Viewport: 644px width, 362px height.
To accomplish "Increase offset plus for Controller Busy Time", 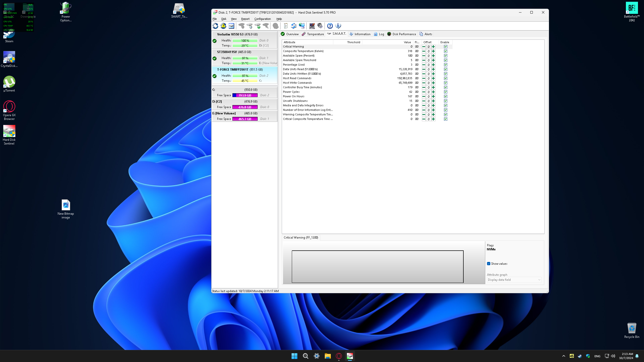I will click(x=433, y=87).
